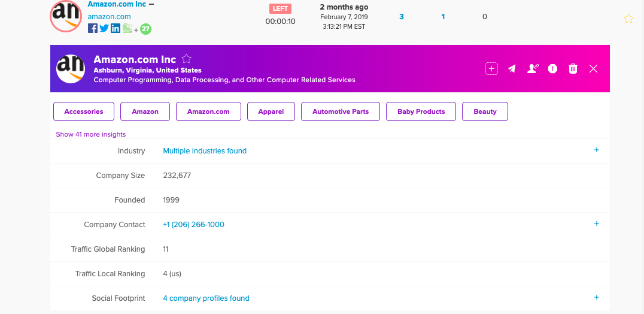Open the Multiple industries found link

pos(205,151)
